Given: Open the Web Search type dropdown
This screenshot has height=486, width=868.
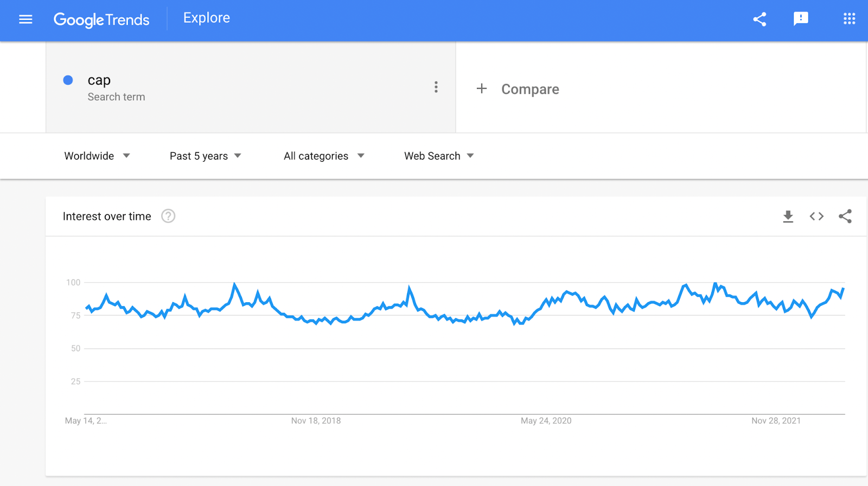Looking at the screenshot, I should click(x=439, y=156).
